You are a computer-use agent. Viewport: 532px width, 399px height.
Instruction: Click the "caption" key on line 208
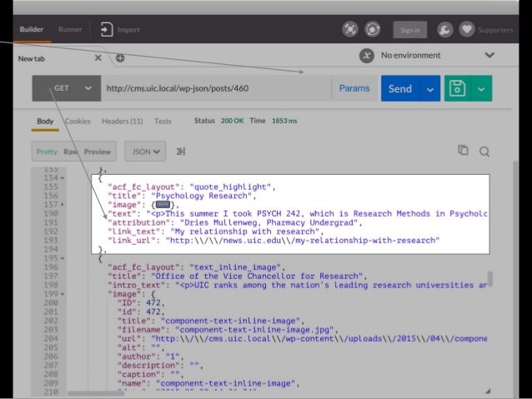click(x=138, y=374)
